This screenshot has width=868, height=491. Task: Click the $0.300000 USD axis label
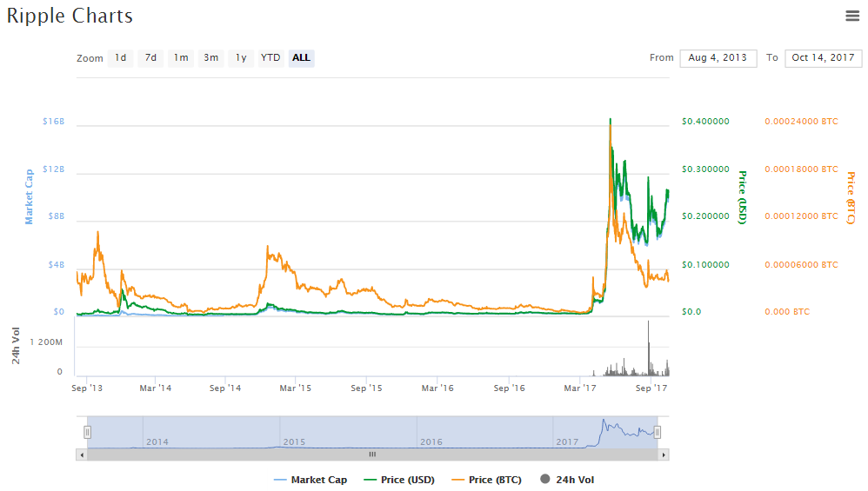[705, 169]
